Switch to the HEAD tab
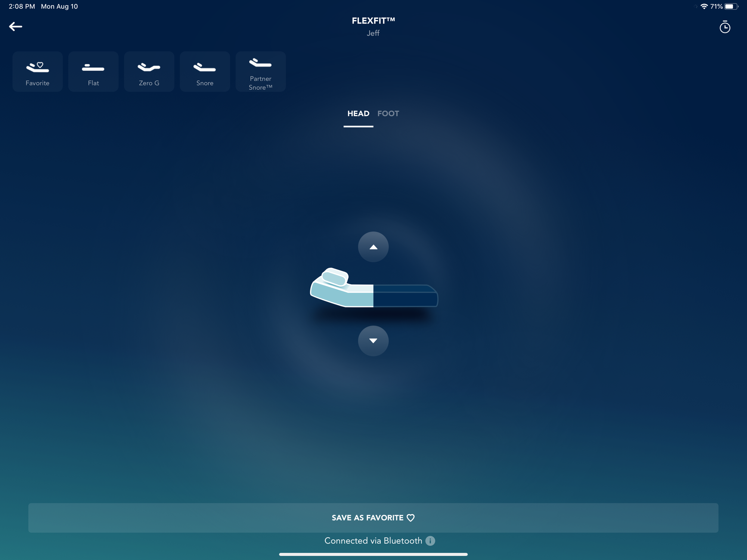The image size is (747, 560). 358,114
